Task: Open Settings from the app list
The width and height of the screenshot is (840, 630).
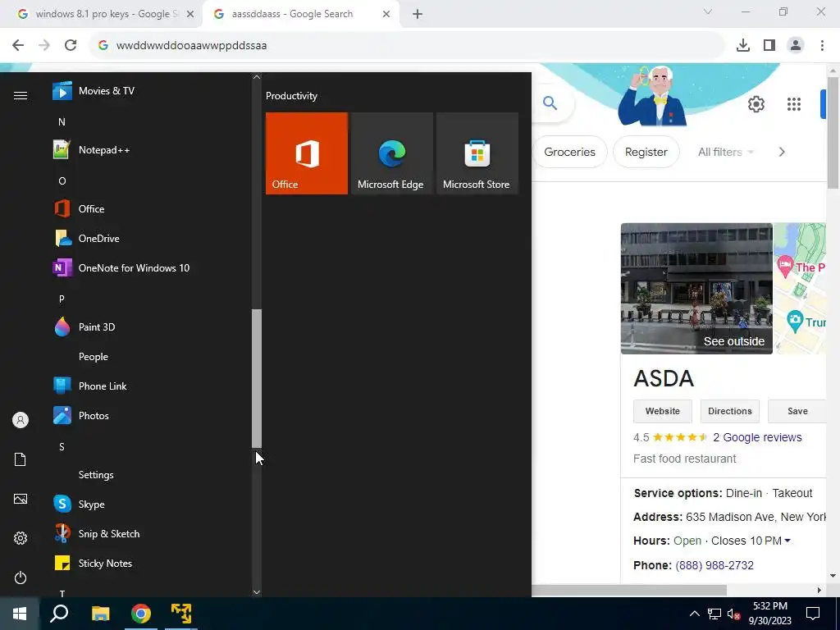Action: click(x=150, y=475)
